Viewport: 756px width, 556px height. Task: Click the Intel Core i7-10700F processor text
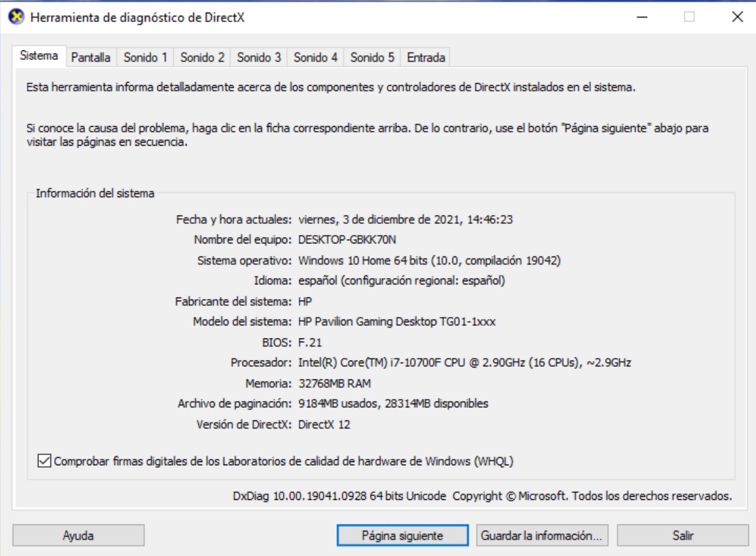tap(465, 362)
